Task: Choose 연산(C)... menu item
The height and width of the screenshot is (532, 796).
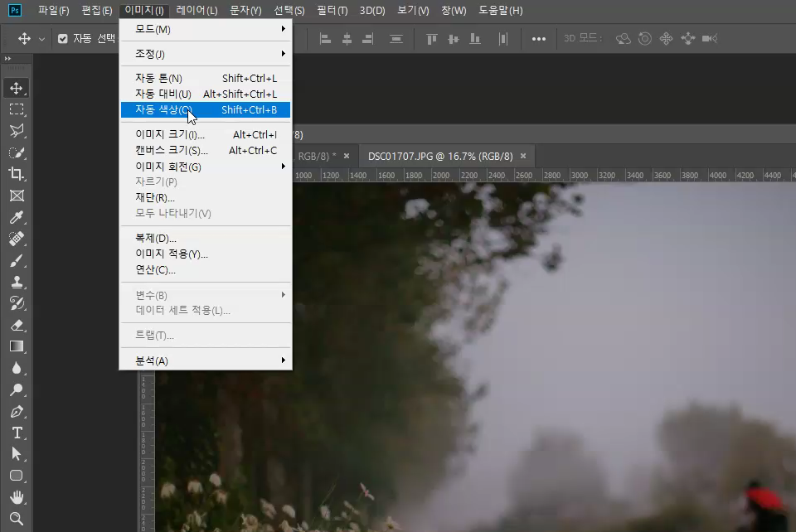Action: (206, 270)
